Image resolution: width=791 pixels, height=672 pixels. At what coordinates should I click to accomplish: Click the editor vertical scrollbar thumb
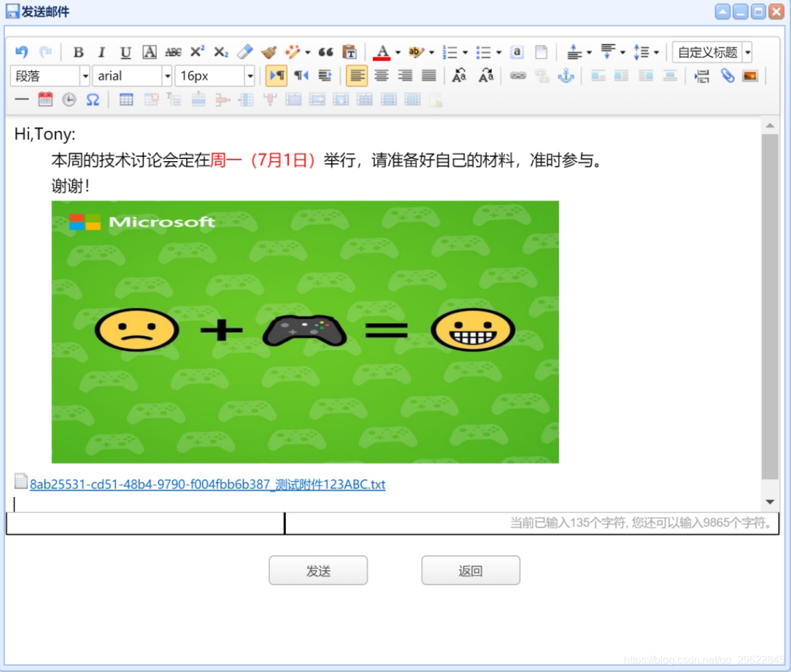coord(770,307)
